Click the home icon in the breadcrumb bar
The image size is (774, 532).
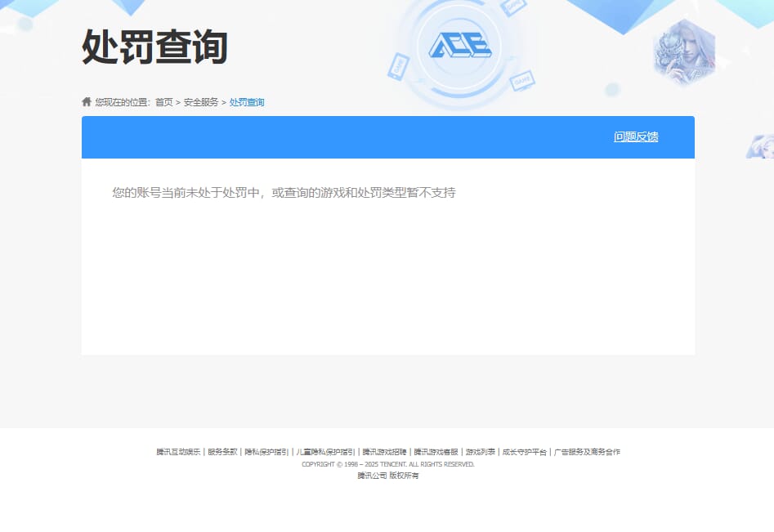pos(87,101)
